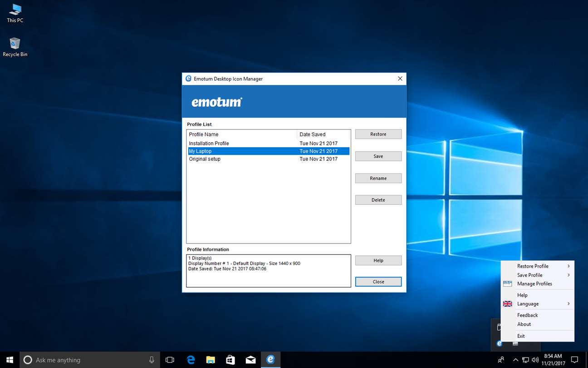Click the Emotum app icon on the taskbar

tap(270, 359)
